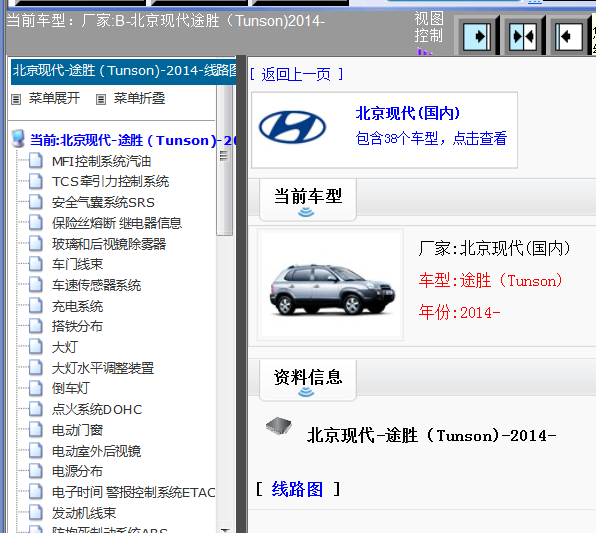Click the document icon beside 发动机线束
Screen dimensions: 596x533
coord(36,512)
